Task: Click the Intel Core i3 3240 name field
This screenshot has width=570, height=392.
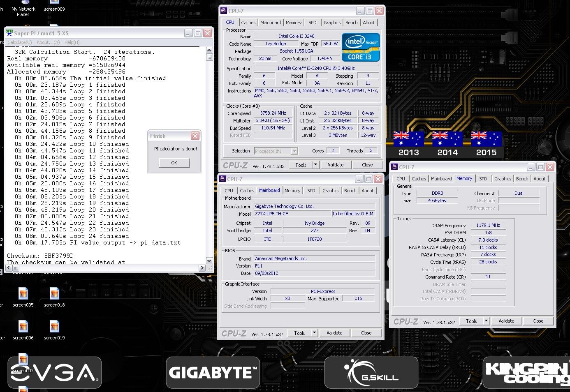Action: (x=297, y=36)
